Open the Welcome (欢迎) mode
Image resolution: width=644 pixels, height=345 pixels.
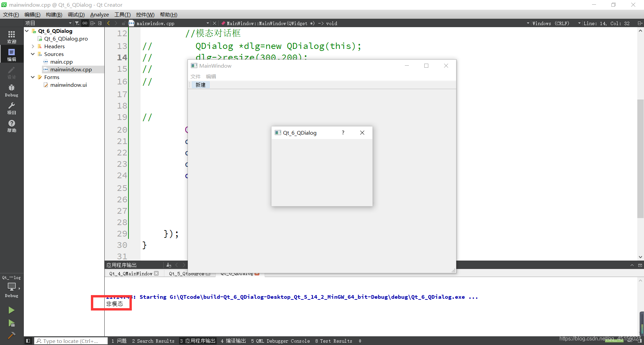(12, 37)
